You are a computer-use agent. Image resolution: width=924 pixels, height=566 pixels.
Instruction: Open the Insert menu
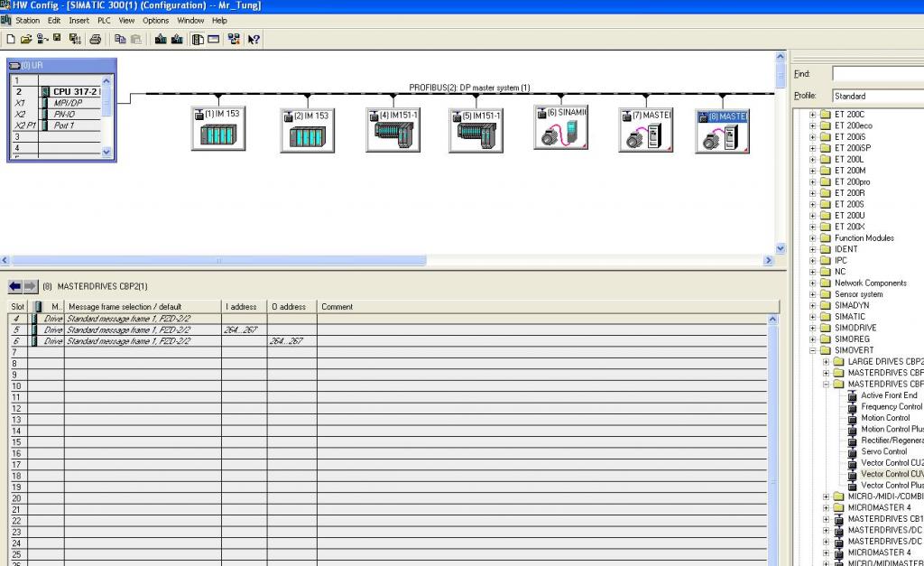click(79, 20)
